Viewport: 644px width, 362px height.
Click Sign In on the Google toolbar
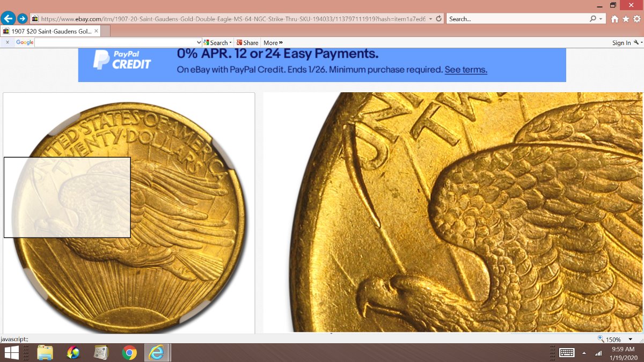pos(621,43)
